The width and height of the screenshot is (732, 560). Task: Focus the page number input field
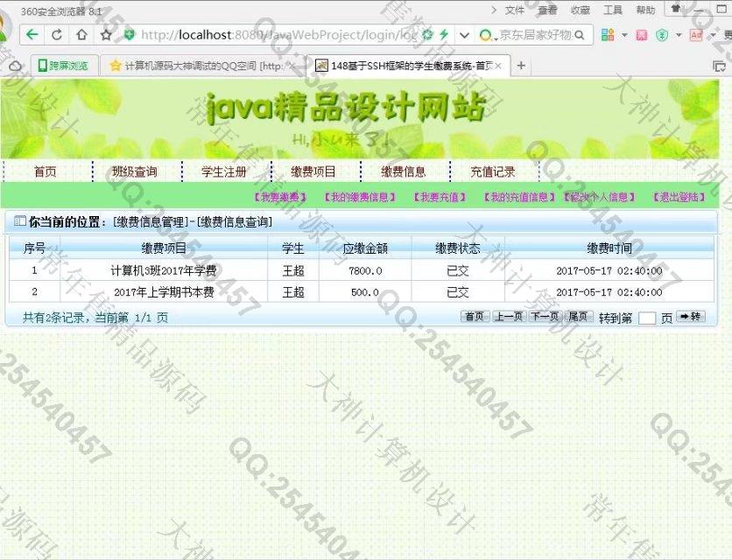coord(647,318)
